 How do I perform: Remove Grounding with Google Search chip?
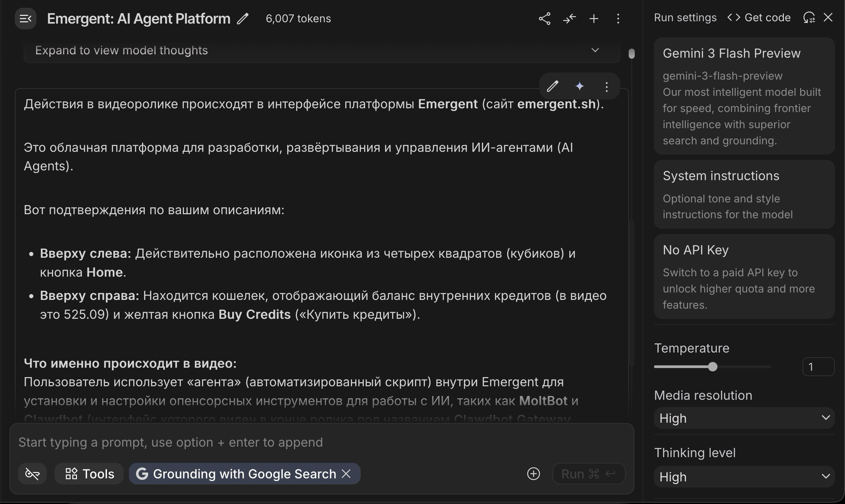346,473
